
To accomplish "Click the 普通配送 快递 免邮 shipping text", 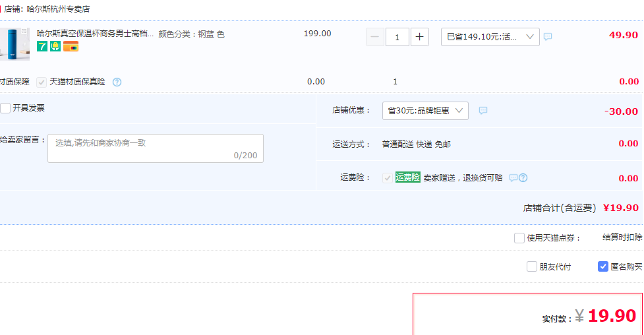I will point(416,144).
